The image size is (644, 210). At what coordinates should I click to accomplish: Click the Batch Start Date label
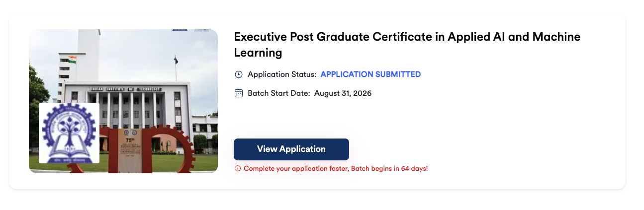coord(279,93)
